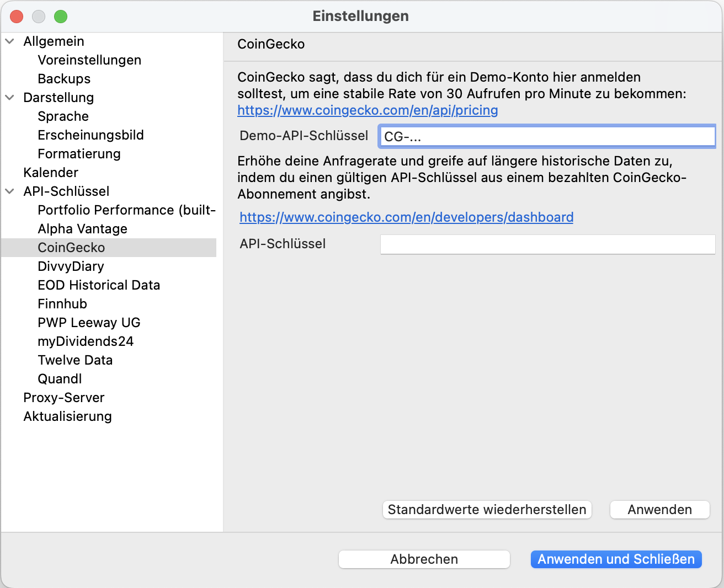Open DivvyDiary API settings
The width and height of the screenshot is (724, 588).
coord(71,266)
